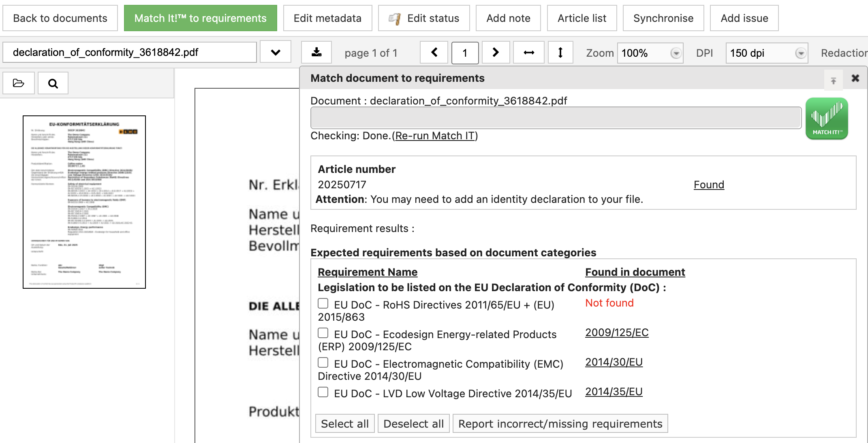868x443 pixels.
Task: Open the DPI 150 dpi dropdown
Action: [767, 53]
